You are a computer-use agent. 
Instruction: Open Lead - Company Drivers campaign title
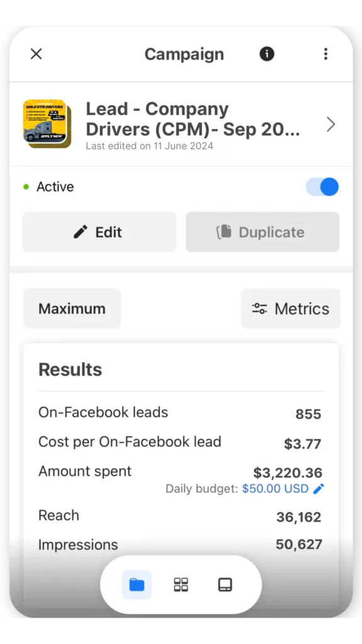[x=193, y=119]
